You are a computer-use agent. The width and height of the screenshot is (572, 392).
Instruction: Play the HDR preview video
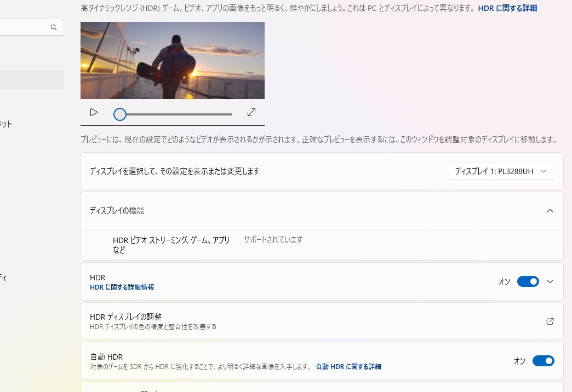(93, 112)
